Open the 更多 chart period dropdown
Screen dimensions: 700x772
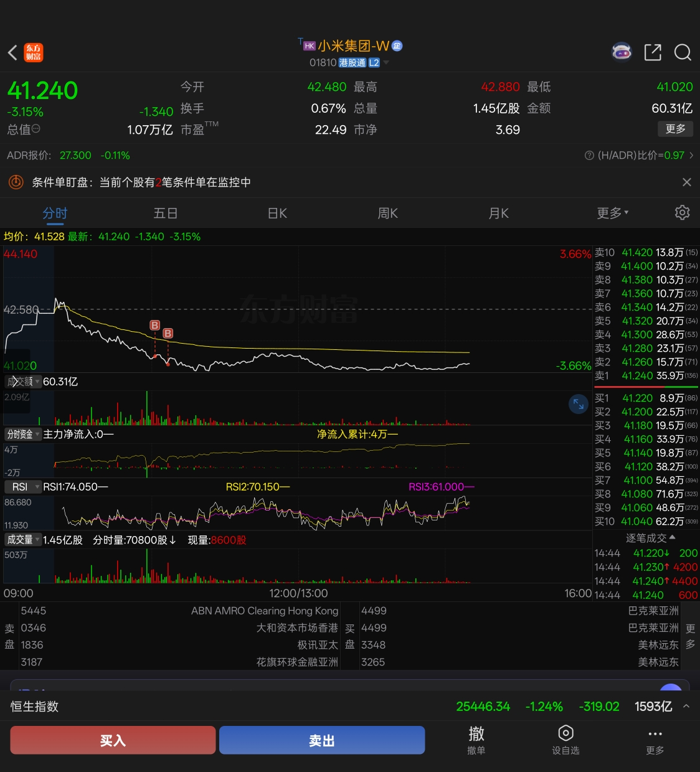(x=613, y=214)
